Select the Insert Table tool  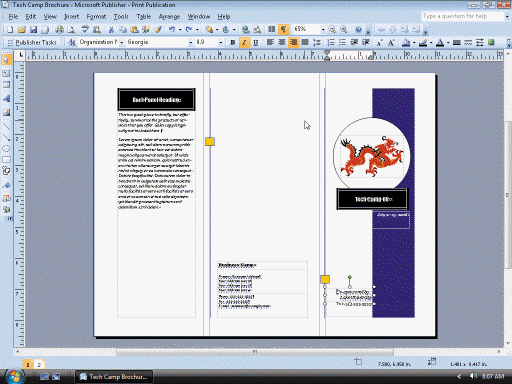click(6, 85)
